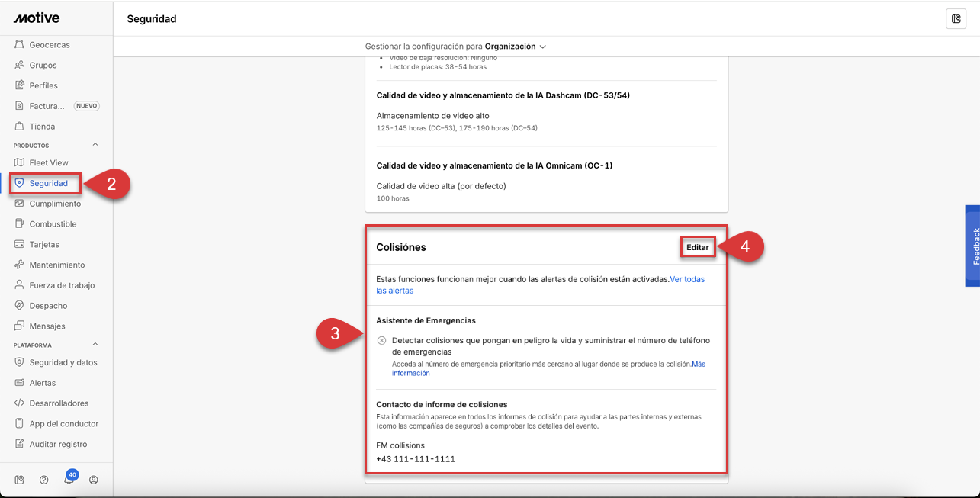Click help question mark icon

44,480
